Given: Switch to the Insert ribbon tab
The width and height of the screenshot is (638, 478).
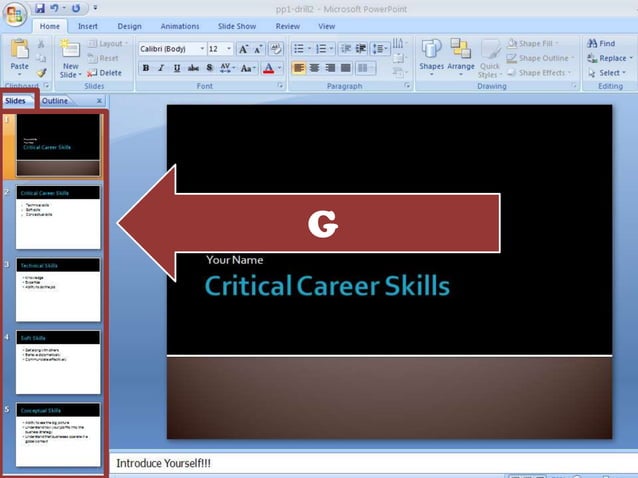Looking at the screenshot, I should [x=87, y=26].
